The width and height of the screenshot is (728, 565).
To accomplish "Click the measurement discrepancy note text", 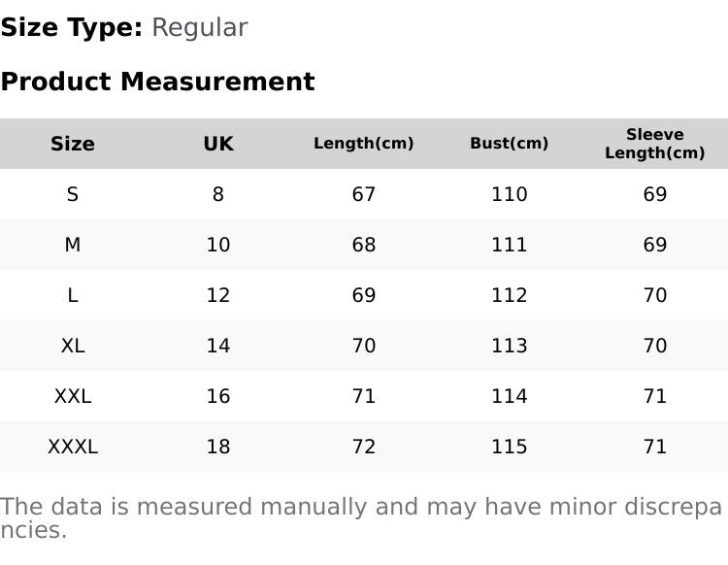I will point(361,517).
